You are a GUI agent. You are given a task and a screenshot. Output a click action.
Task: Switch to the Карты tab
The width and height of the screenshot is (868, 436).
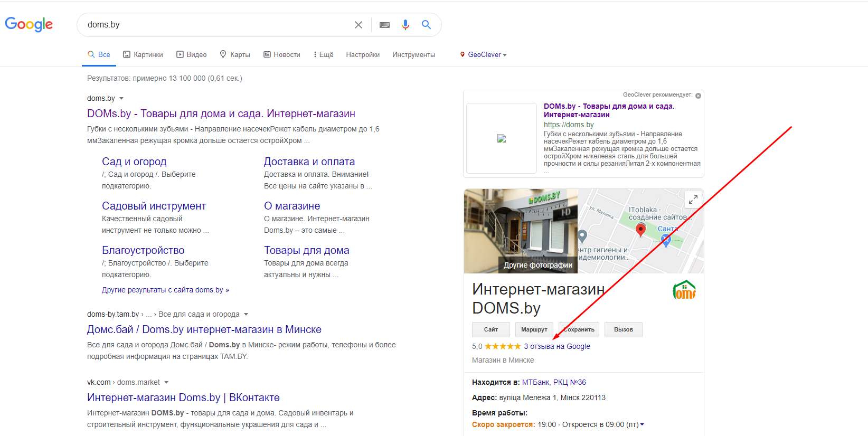click(235, 54)
